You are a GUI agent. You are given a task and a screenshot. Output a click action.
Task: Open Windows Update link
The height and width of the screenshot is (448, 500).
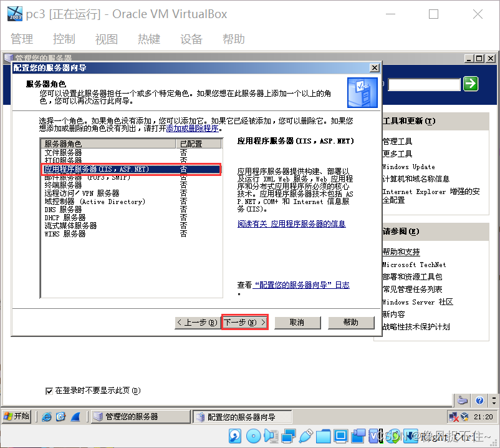click(409, 167)
